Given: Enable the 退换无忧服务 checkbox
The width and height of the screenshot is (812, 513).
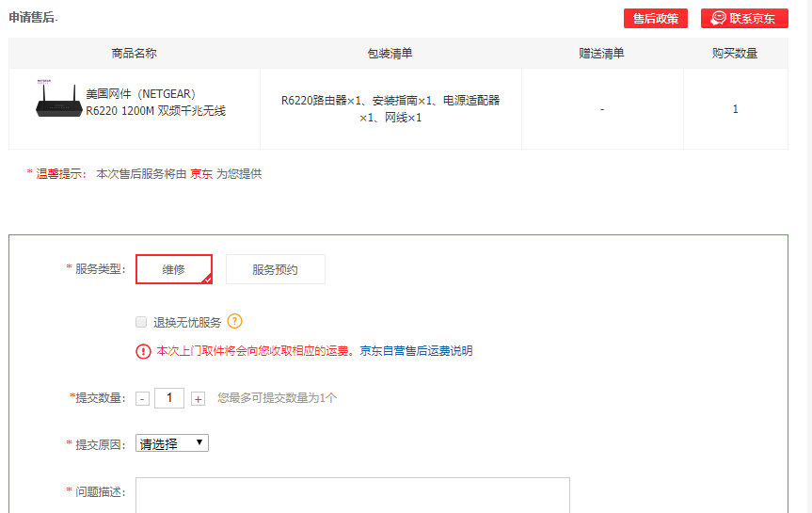Looking at the screenshot, I should click(141, 322).
